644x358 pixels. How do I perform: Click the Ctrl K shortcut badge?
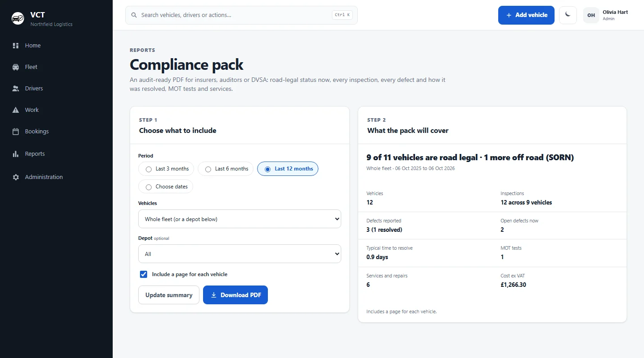[342, 15]
